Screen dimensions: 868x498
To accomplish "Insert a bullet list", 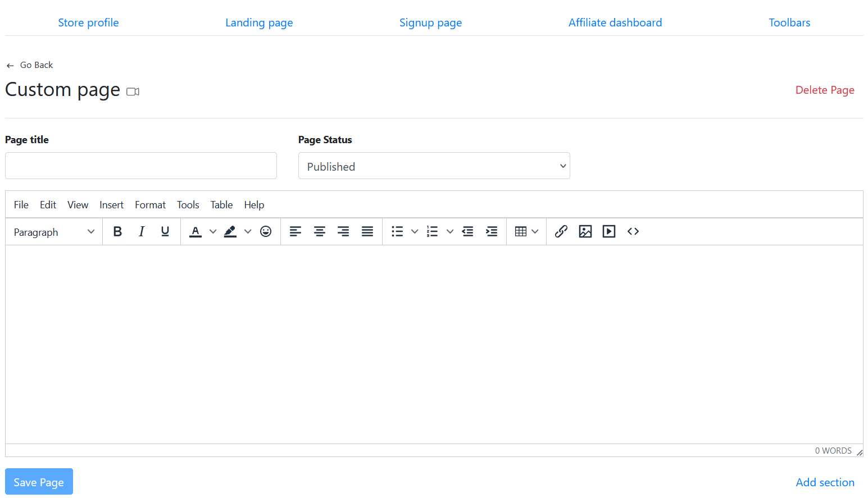I will (397, 231).
